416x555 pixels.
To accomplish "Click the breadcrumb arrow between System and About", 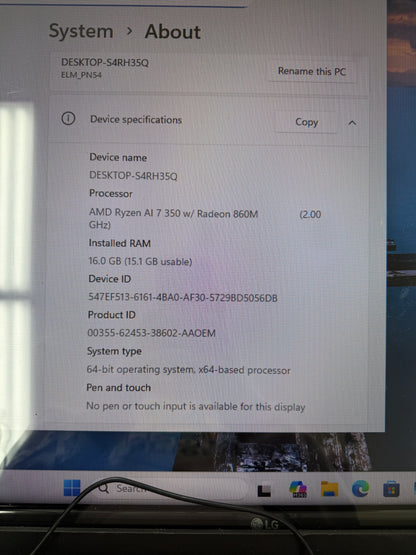I will [129, 31].
